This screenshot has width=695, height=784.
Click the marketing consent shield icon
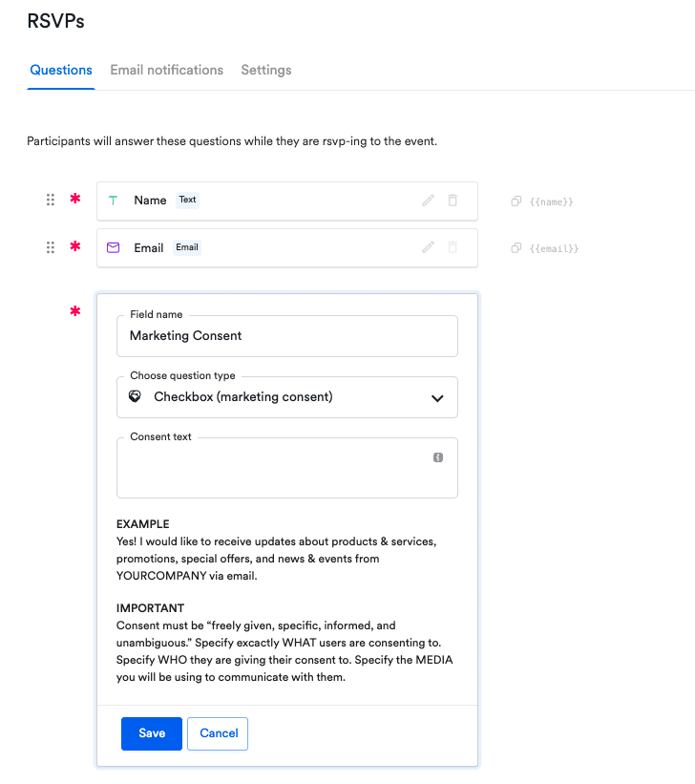[x=135, y=396]
